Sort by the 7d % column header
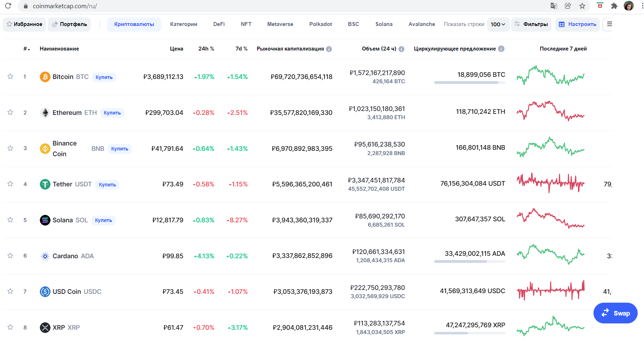This screenshot has height=344, width=644. pyautogui.click(x=241, y=49)
